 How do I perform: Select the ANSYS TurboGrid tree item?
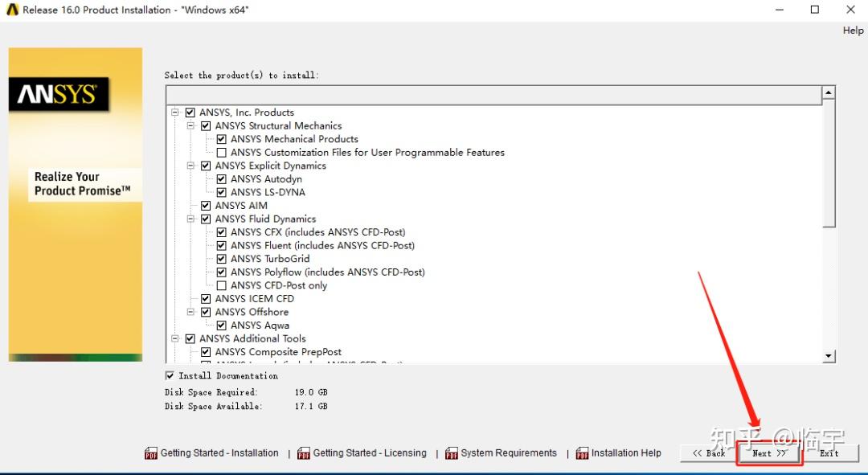coord(270,258)
